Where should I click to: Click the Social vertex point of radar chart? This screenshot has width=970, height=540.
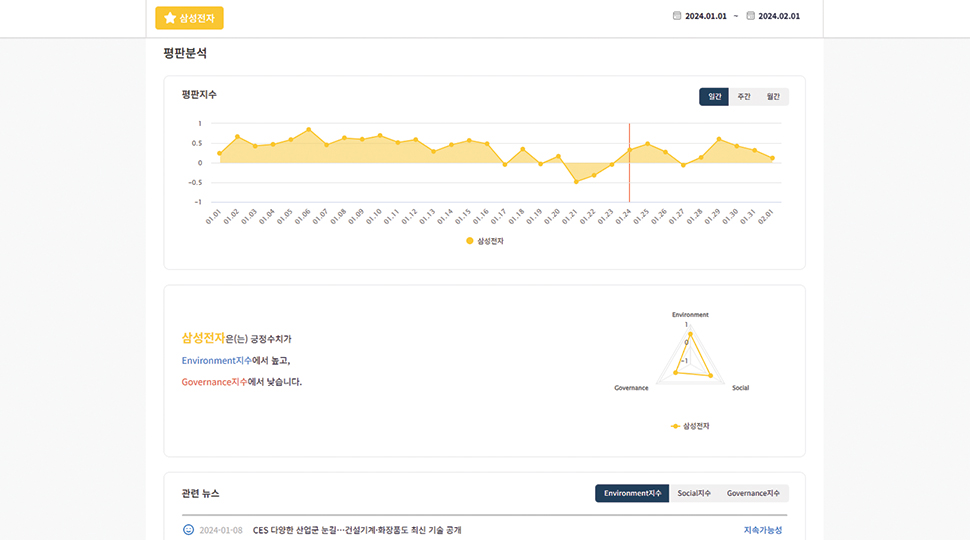[711, 375]
